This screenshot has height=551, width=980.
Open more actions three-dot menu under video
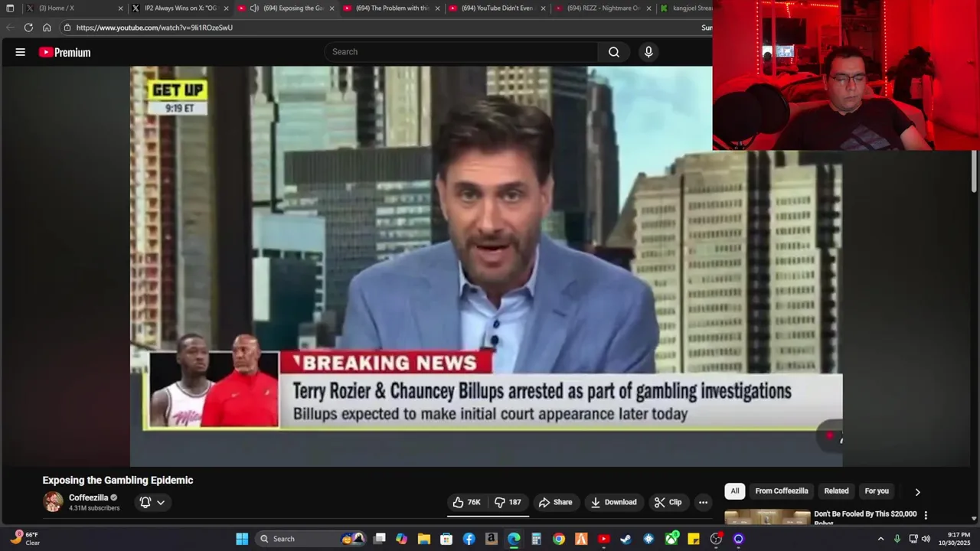coord(703,502)
